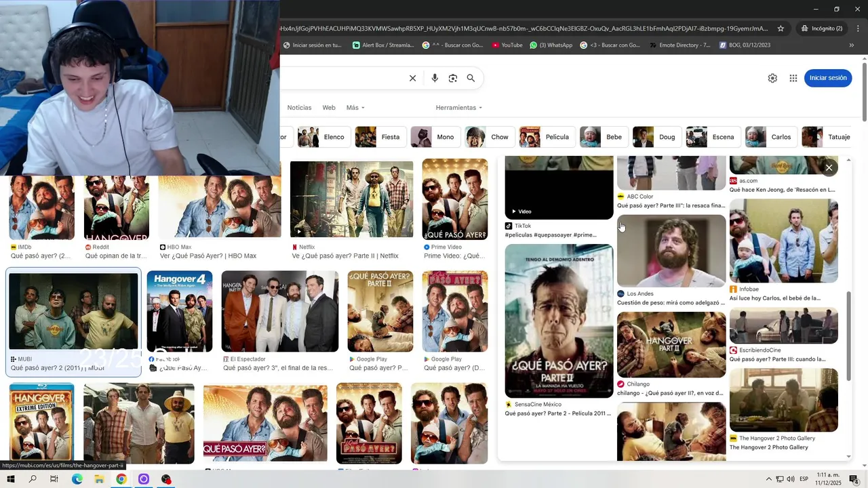Click the as.com source link
Screen dimensions: 868x488
pyautogui.click(x=743, y=181)
